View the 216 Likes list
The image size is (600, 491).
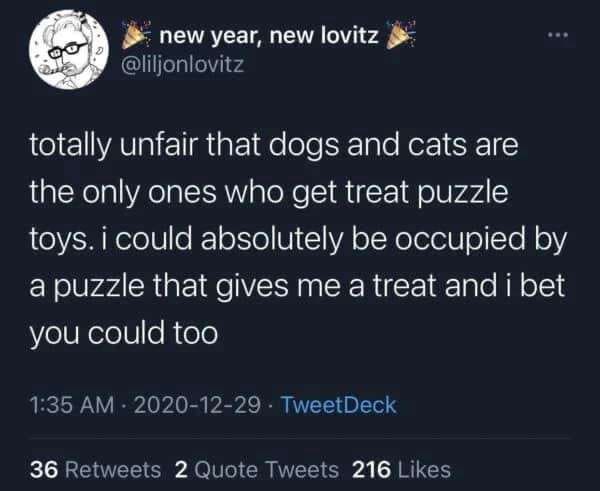(401, 468)
